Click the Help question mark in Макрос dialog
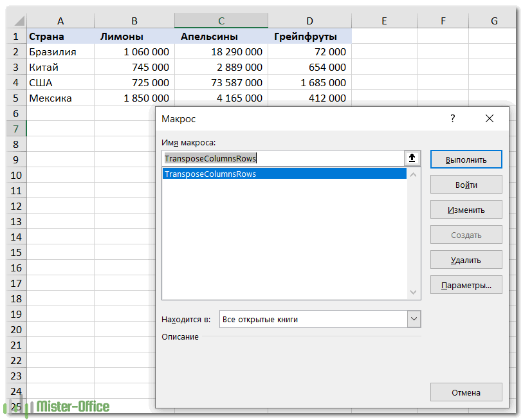This screenshot has width=523, height=420. 452,118
